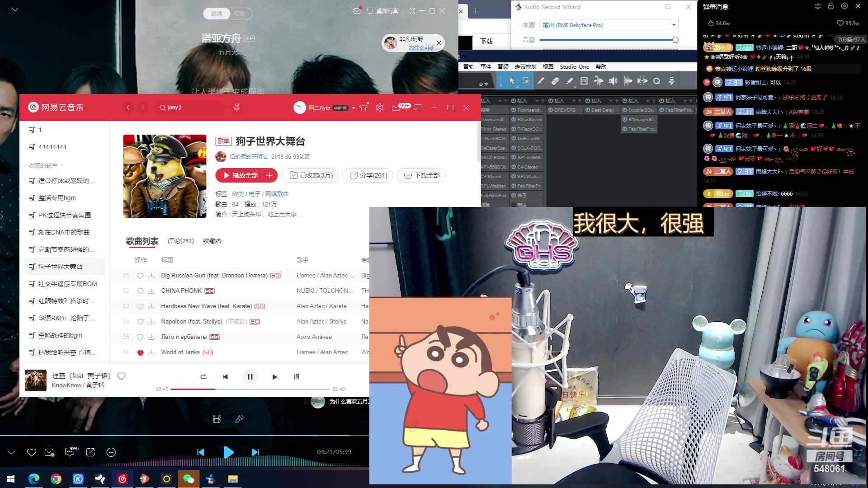The height and width of the screenshot is (488, 868).
Task: Bypass the S1ImagerSt insert plugin
Action: (x=625, y=120)
